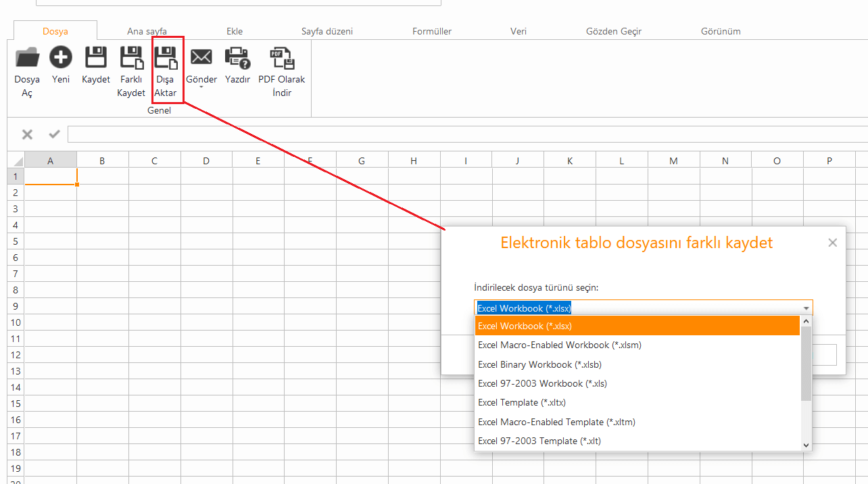Screen dimensions: 868x484
Task: Click the Gönder envelope icon
Action: tap(201, 58)
